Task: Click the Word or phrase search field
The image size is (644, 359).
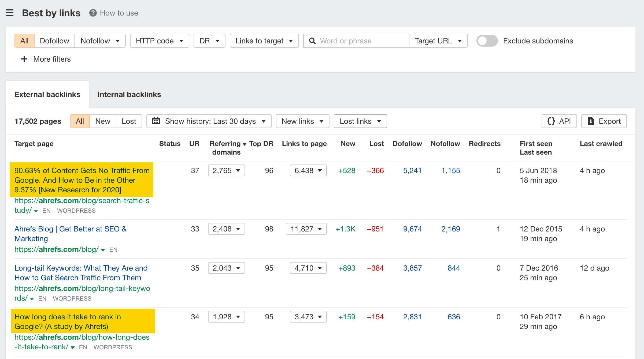Action: (x=356, y=40)
